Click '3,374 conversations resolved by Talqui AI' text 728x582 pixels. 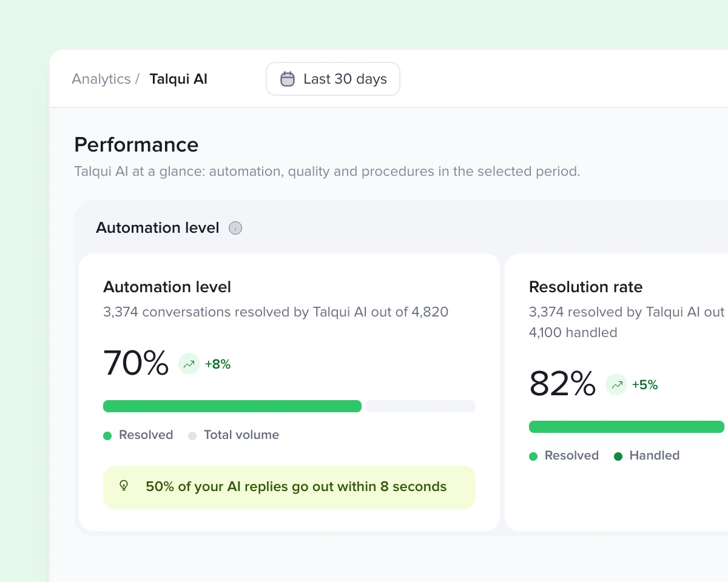276,312
